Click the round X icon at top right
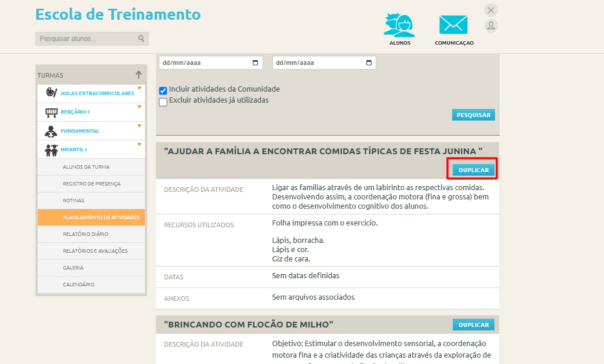604x364 pixels. pos(491,10)
